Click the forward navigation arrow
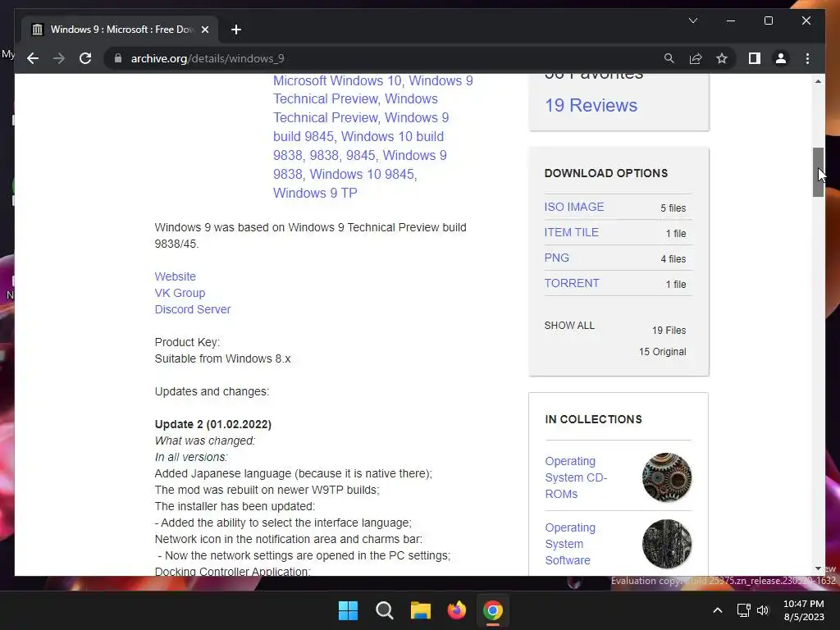 [59, 58]
